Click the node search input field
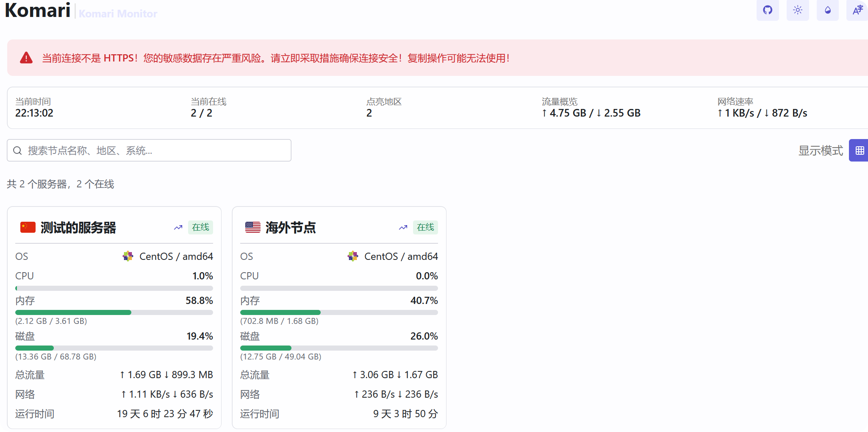 [148, 150]
